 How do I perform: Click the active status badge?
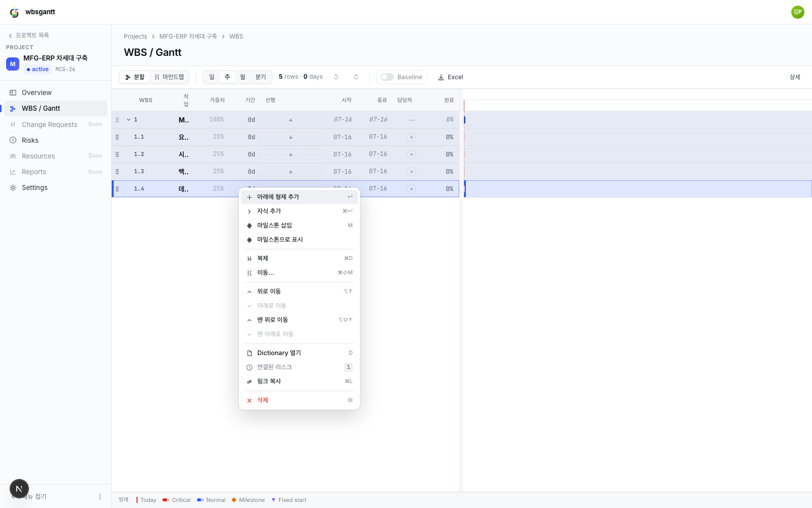(38, 70)
